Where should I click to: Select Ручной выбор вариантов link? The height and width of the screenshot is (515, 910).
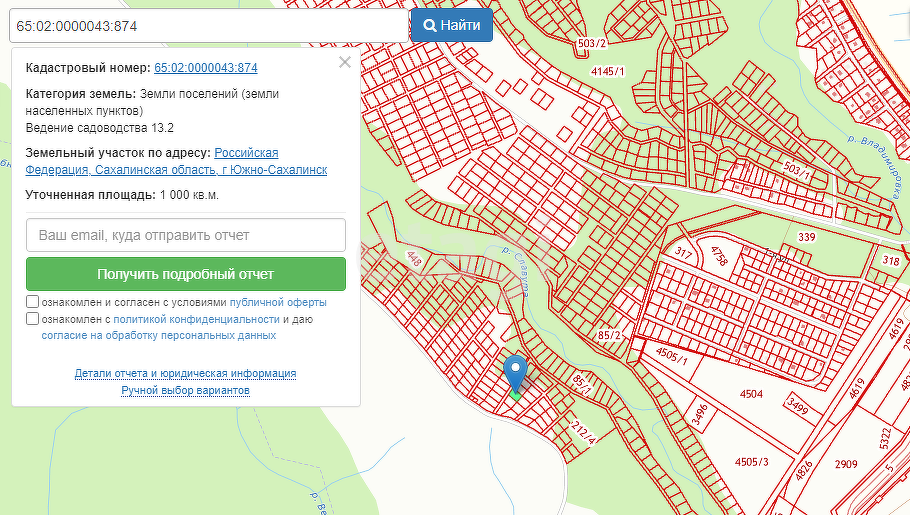[x=185, y=390]
